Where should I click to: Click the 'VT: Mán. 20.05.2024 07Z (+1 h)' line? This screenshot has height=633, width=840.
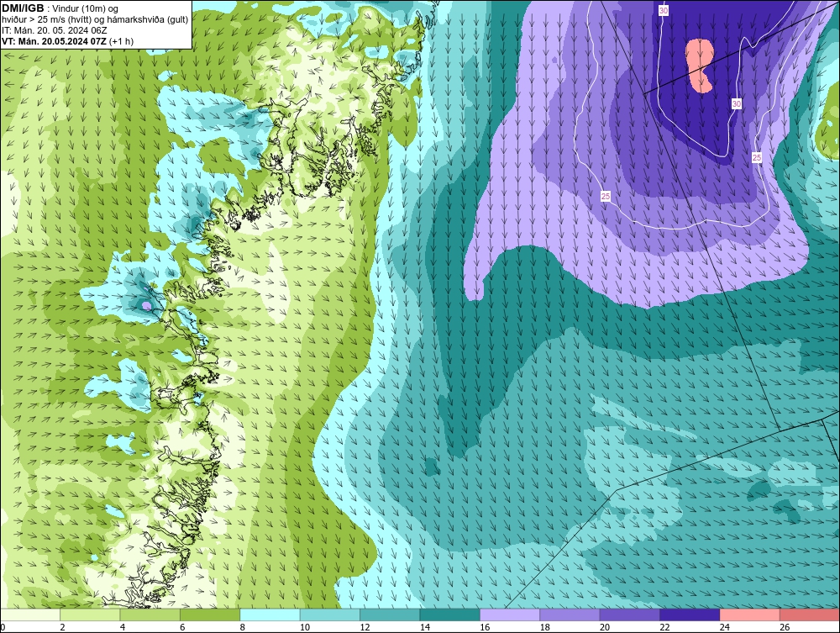point(67,40)
